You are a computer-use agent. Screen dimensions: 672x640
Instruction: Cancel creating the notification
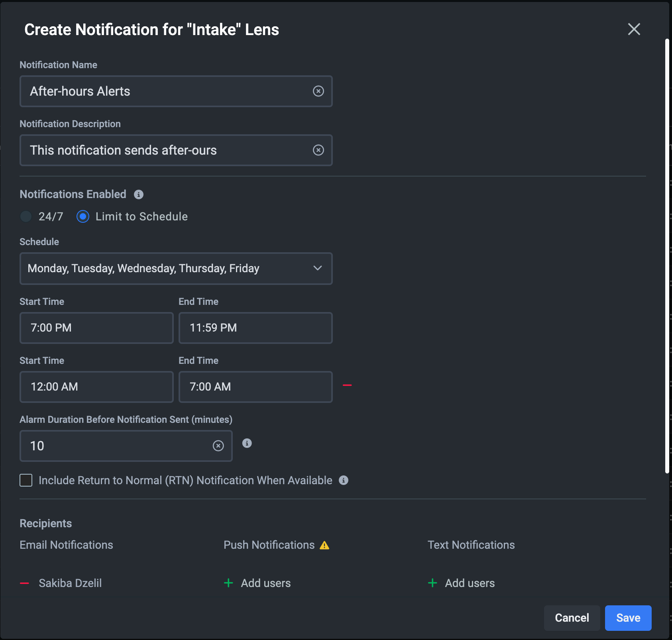[572, 618]
